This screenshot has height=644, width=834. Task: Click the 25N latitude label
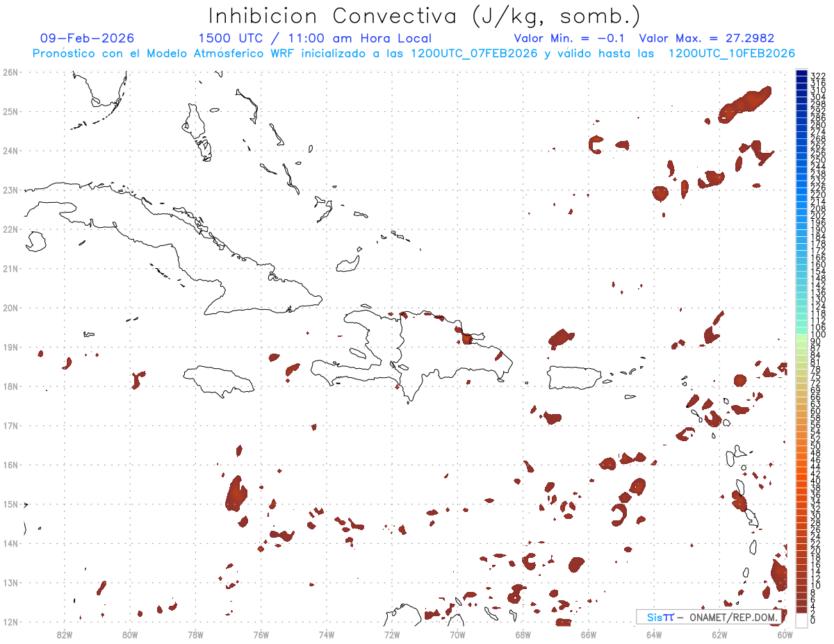[10, 111]
